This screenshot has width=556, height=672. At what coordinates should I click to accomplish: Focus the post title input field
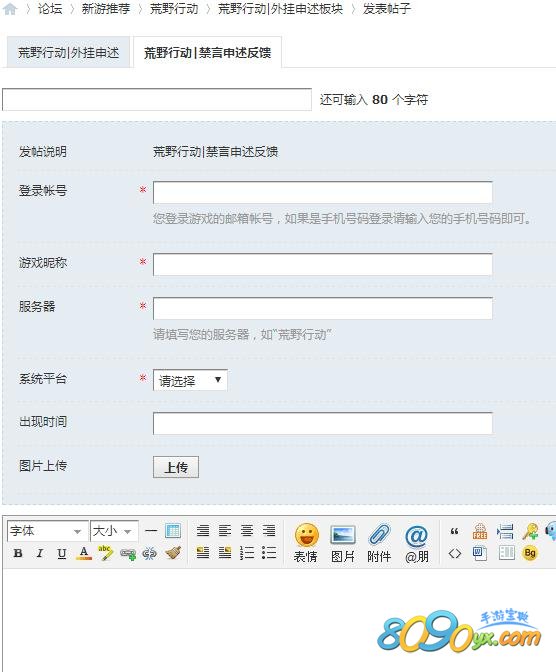click(x=157, y=99)
